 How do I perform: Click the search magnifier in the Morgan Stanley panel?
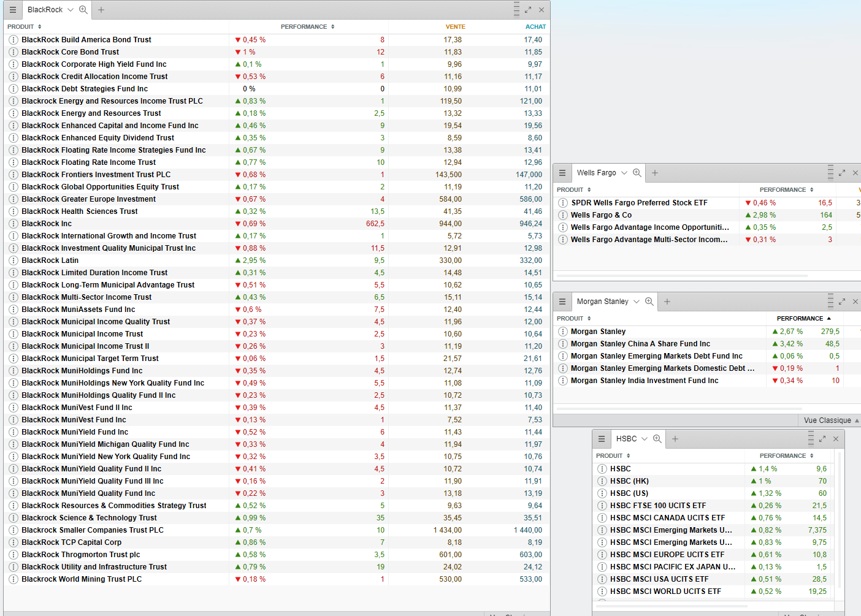point(649,302)
